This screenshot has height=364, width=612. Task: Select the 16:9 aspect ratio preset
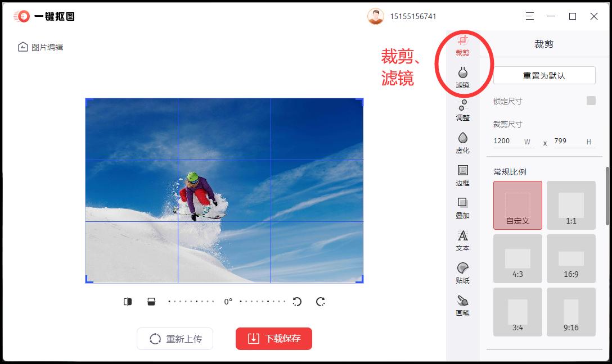click(570, 258)
